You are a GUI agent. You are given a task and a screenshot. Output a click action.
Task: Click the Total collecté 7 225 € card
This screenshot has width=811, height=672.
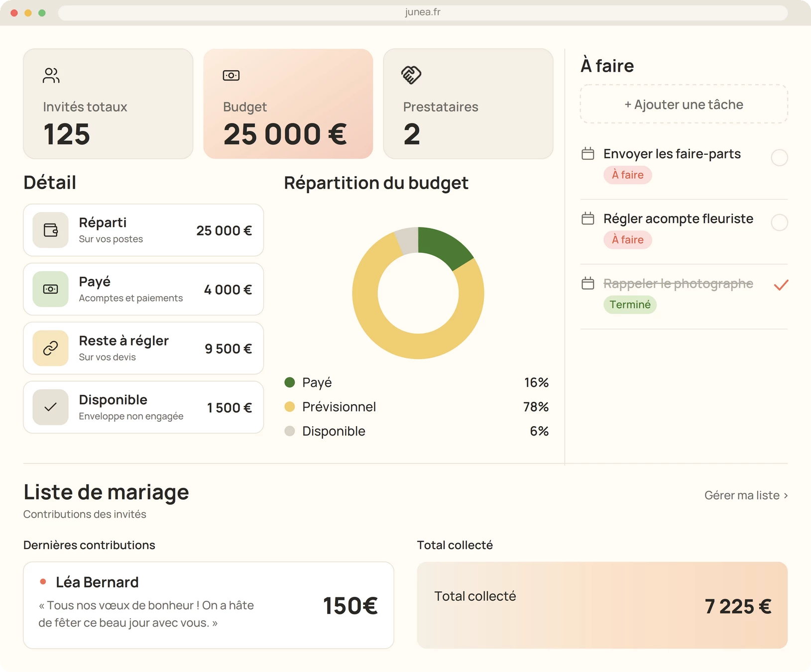coord(602,605)
